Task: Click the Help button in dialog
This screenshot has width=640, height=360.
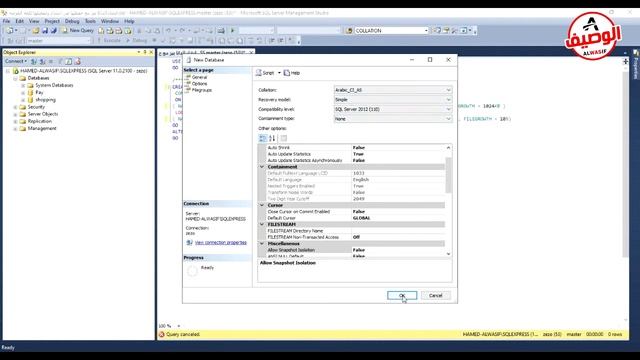Action: click(x=292, y=73)
